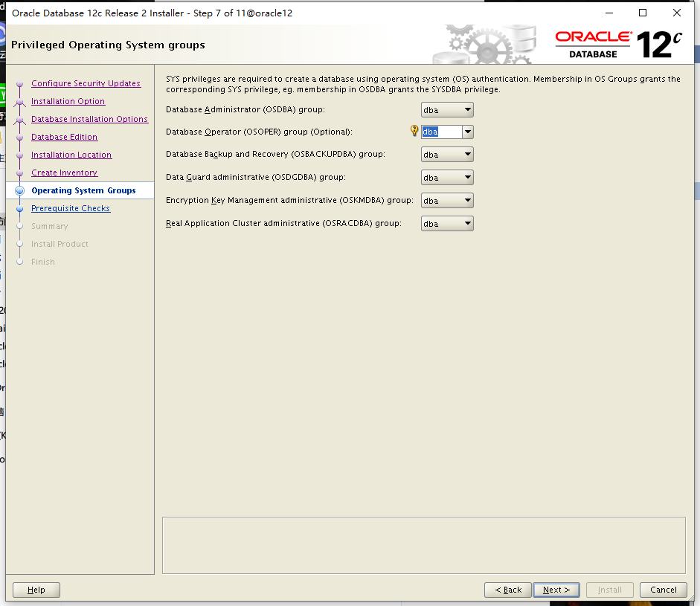Click the Next button

(x=556, y=590)
